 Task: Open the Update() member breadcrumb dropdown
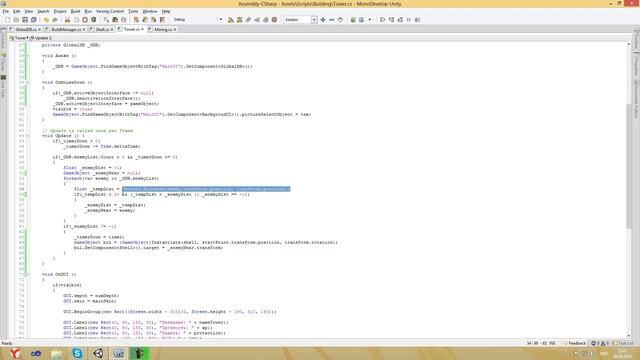pos(41,38)
